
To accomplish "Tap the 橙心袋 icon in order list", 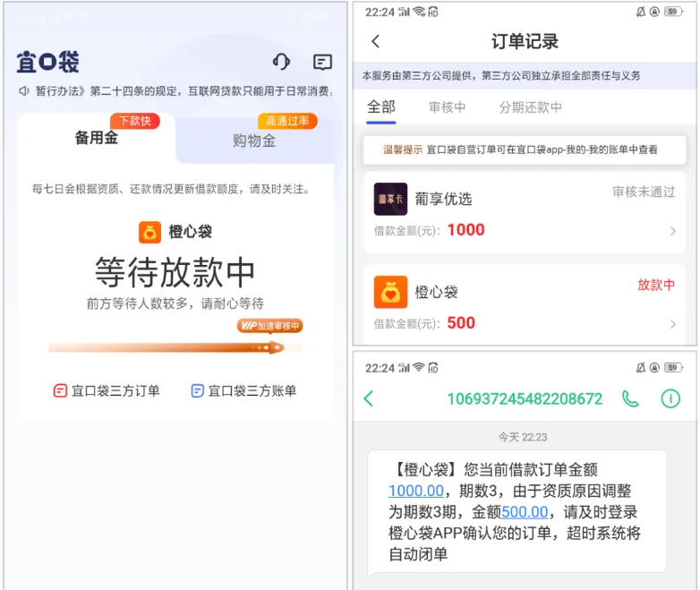I will (390, 292).
